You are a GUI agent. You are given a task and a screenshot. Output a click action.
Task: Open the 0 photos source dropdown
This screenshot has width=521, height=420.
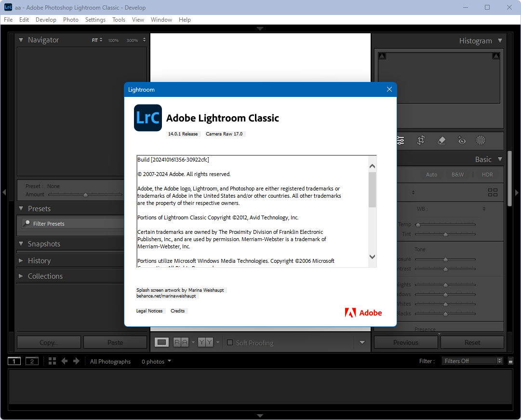click(x=156, y=361)
